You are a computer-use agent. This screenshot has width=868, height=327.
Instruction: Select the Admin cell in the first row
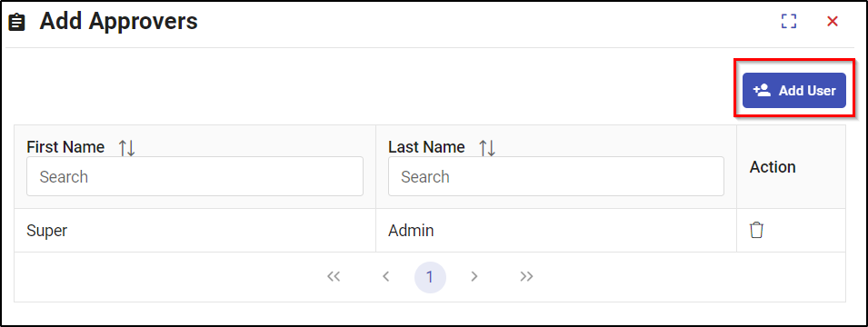(x=555, y=230)
